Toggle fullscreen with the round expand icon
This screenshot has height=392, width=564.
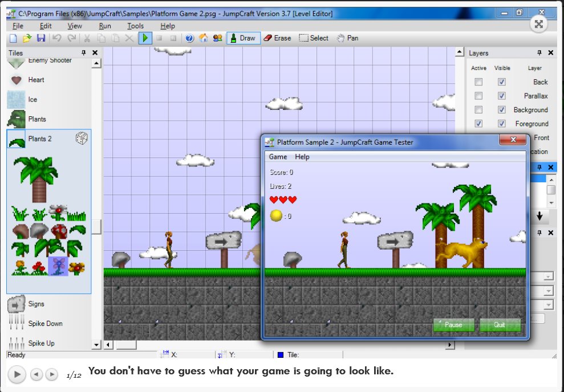click(539, 24)
